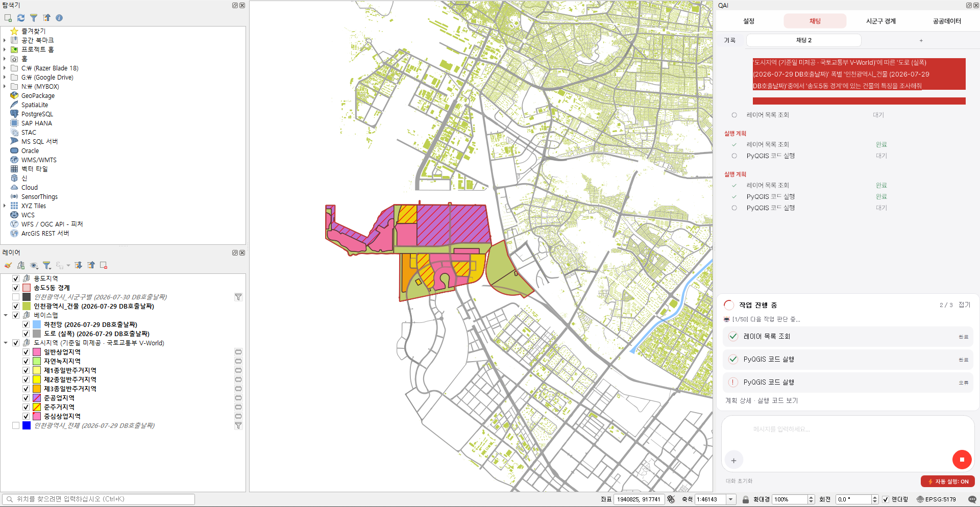Expand G:\ (Google Drive) node
The height and width of the screenshot is (507, 980).
coord(5,77)
